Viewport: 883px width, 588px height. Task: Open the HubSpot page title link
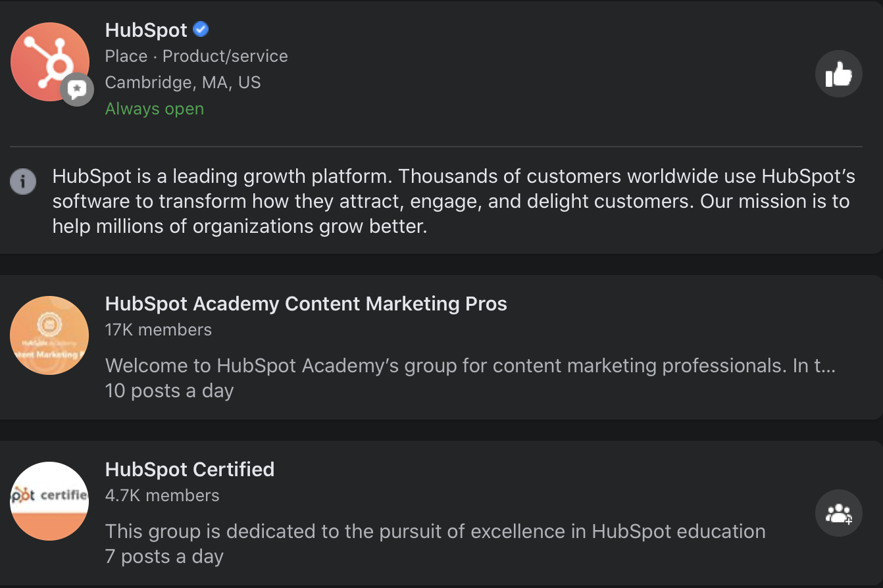click(x=146, y=30)
